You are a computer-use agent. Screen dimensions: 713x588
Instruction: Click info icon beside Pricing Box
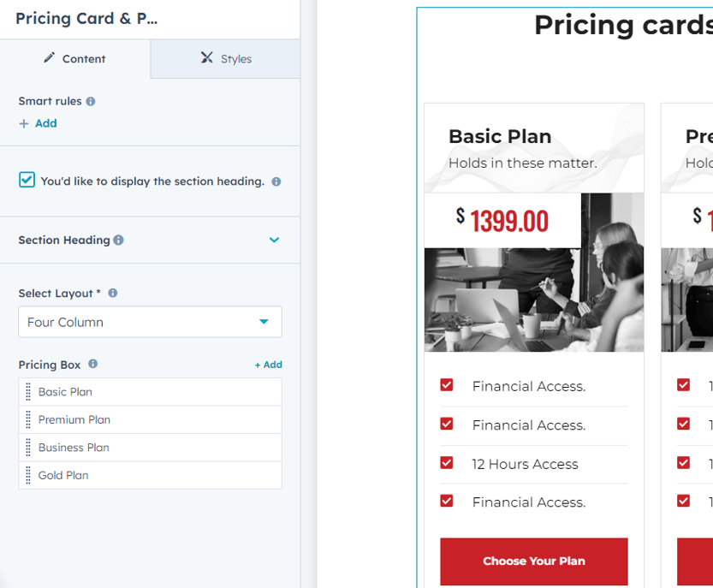[93, 365]
